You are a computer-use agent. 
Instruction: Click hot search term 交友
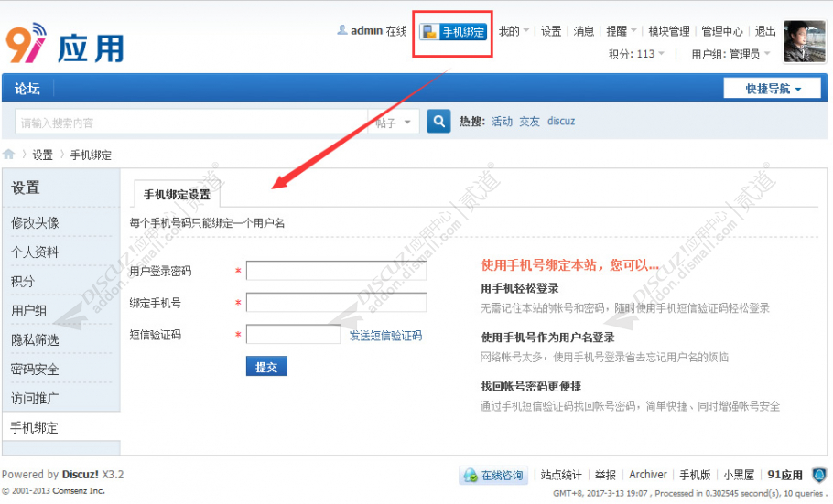coord(529,121)
